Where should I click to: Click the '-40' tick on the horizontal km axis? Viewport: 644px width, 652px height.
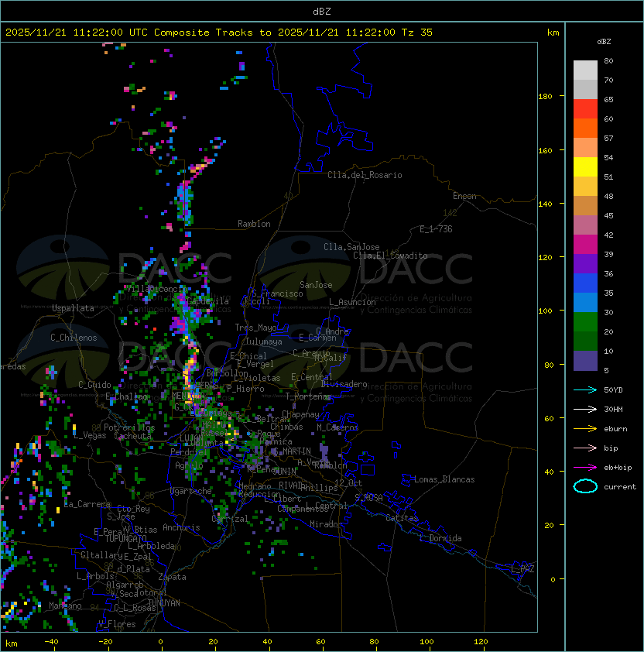pyautogui.click(x=51, y=642)
